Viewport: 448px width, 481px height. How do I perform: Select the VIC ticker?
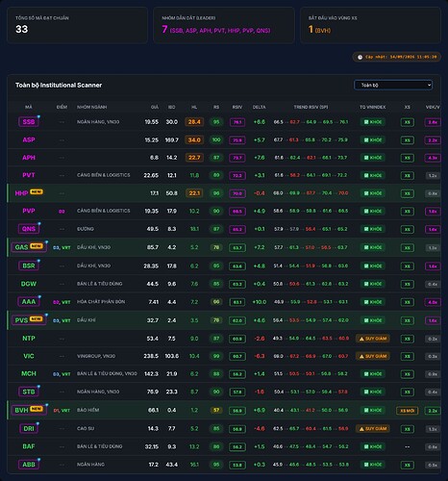[29, 356]
